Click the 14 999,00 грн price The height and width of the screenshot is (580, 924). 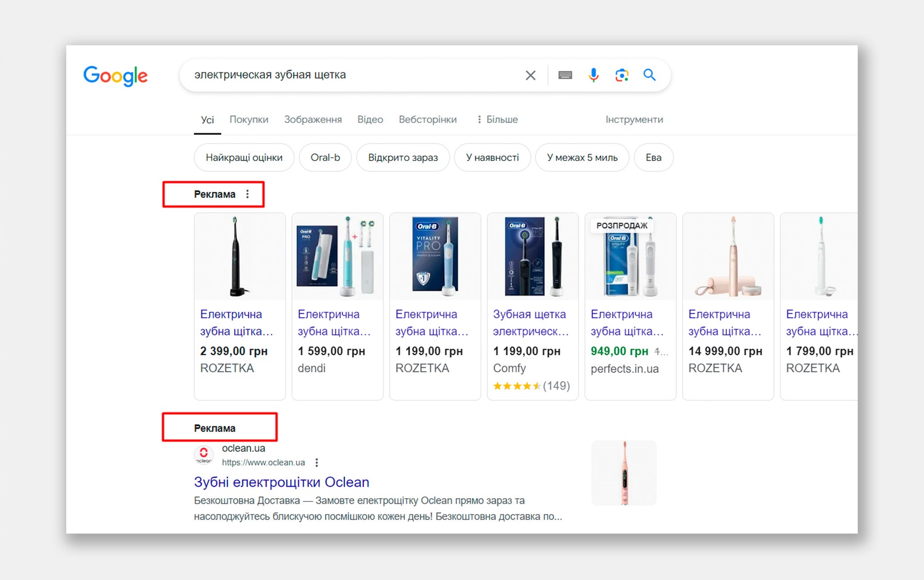point(725,351)
